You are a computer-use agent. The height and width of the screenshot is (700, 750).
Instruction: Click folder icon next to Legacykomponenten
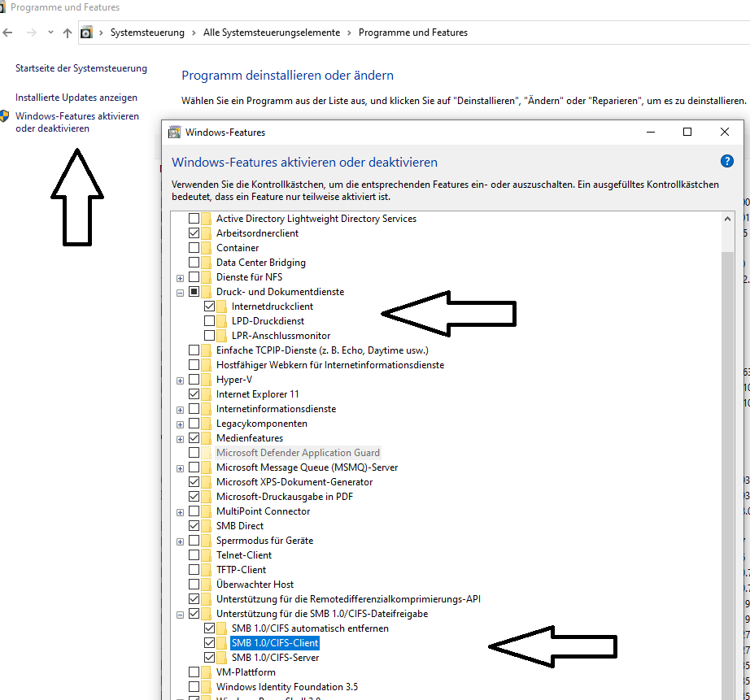[206, 424]
